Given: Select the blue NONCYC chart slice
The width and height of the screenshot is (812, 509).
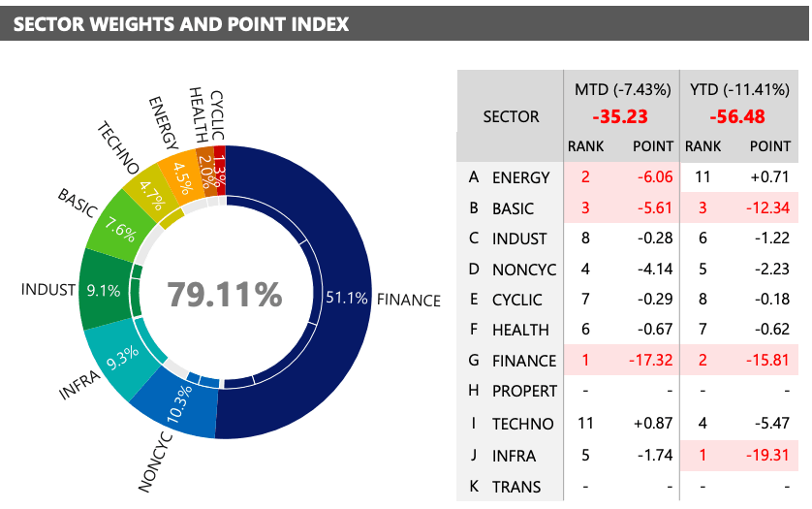Looking at the screenshot, I should [171, 405].
